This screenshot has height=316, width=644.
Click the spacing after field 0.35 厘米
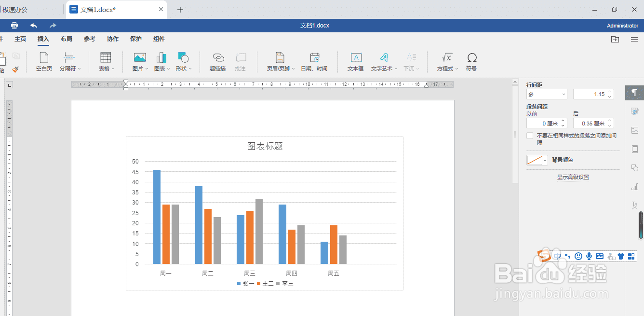[590, 124]
